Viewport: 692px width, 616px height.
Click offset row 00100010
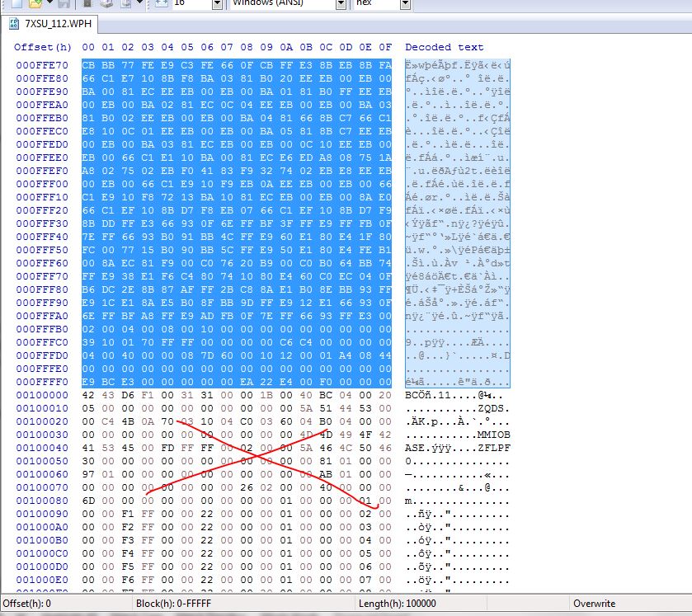pos(42,408)
